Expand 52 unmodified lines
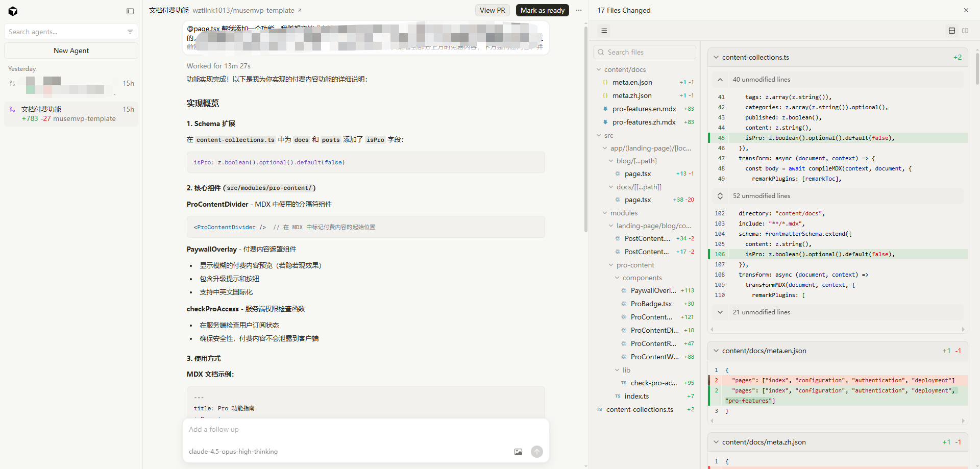The width and height of the screenshot is (980, 469). point(720,196)
